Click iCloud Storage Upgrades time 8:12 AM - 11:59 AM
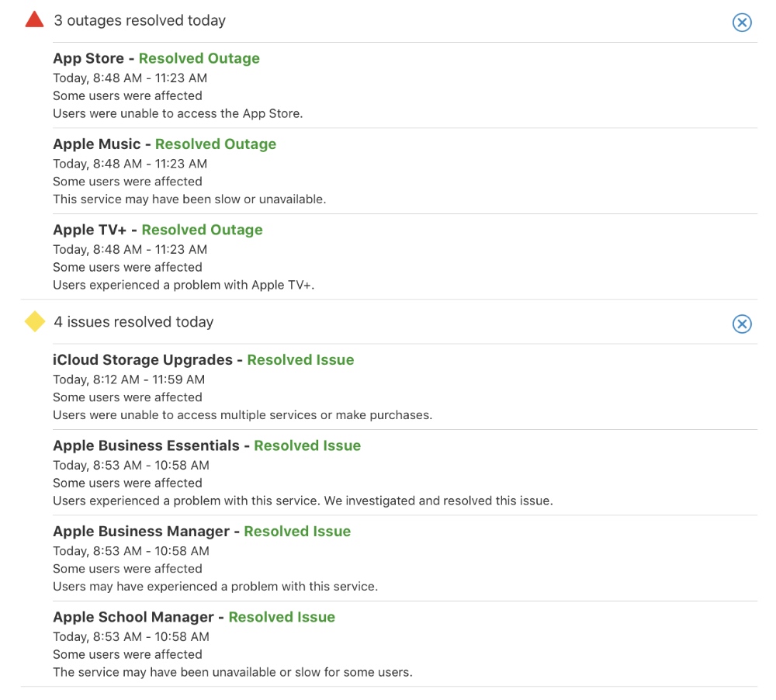The image size is (776, 700). pos(129,379)
